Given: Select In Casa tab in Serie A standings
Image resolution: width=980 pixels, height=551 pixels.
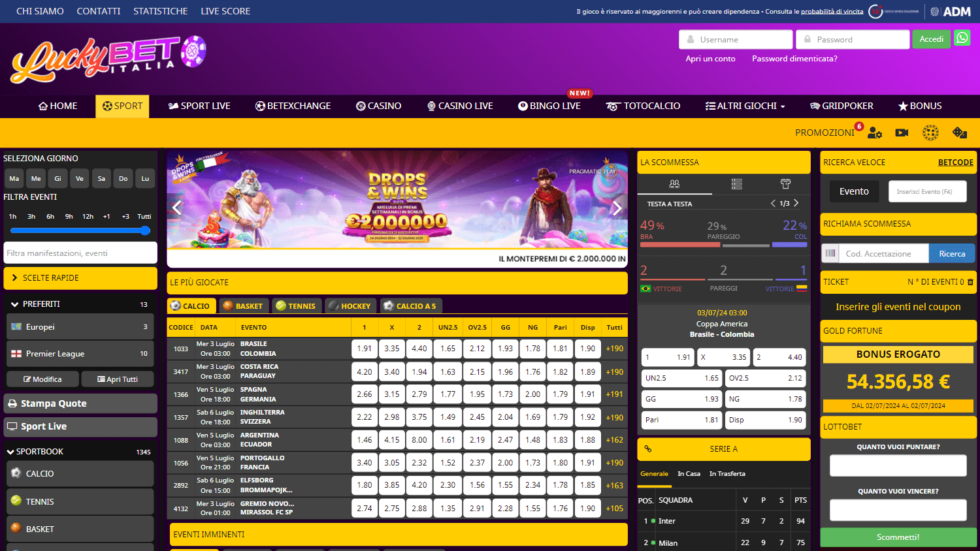Looking at the screenshot, I should [689, 474].
